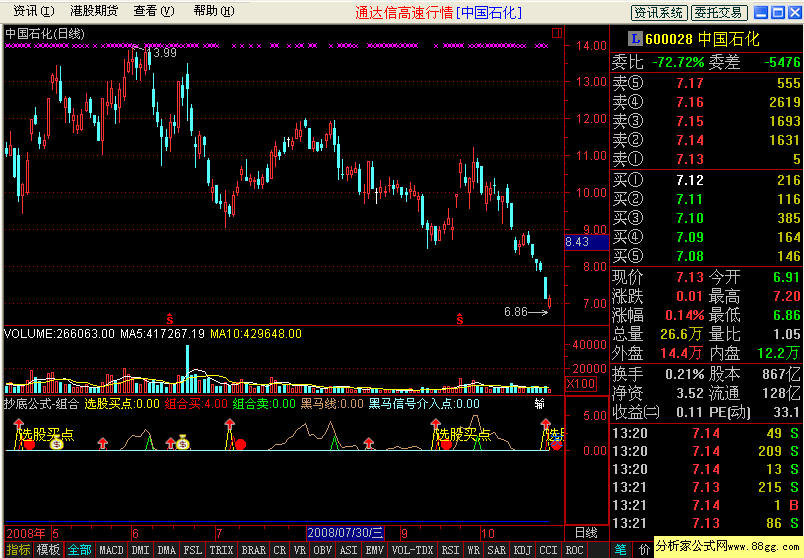Click the 资讯系统 button

(659, 12)
